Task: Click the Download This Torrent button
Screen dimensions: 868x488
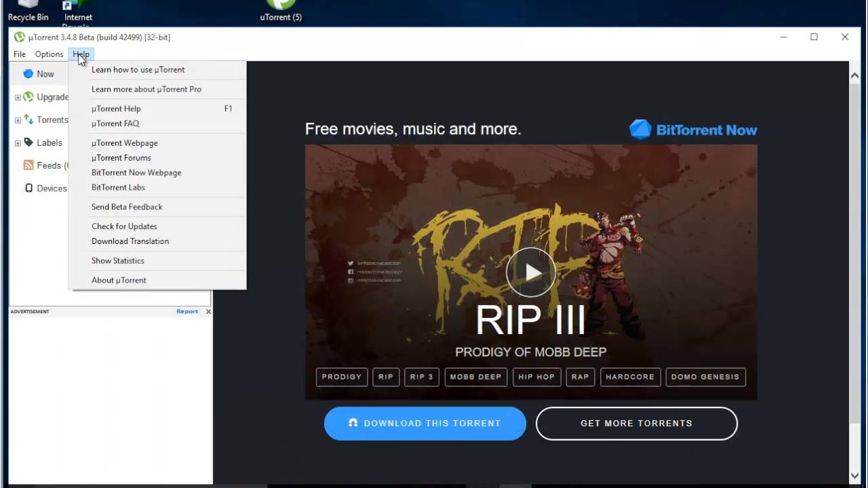Action: pos(425,424)
